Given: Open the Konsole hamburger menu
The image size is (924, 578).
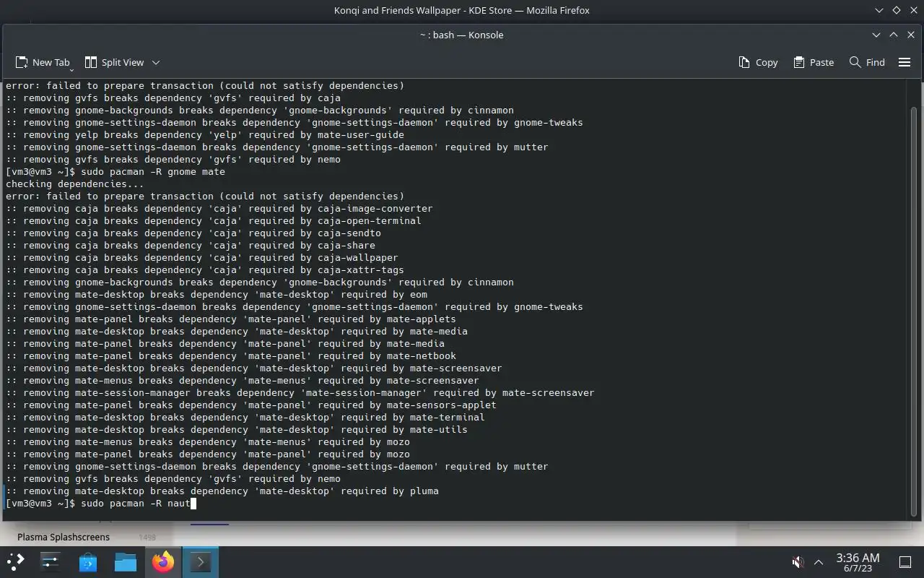Looking at the screenshot, I should click(x=905, y=62).
